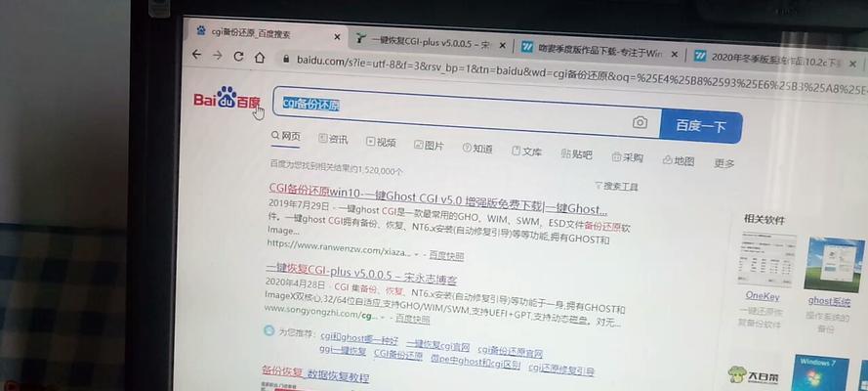Click related search 微pe中ghost和cgi区别
This screenshot has width=868, height=391.
click(475, 362)
